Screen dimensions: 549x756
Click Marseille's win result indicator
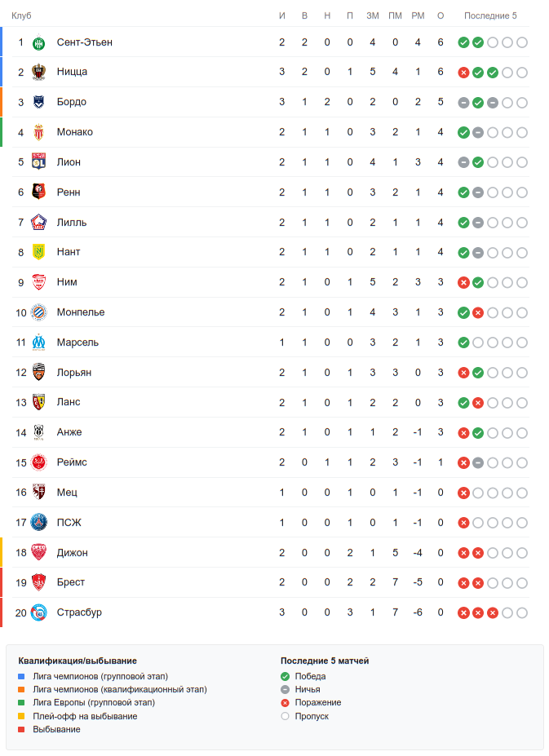(x=463, y=343)
